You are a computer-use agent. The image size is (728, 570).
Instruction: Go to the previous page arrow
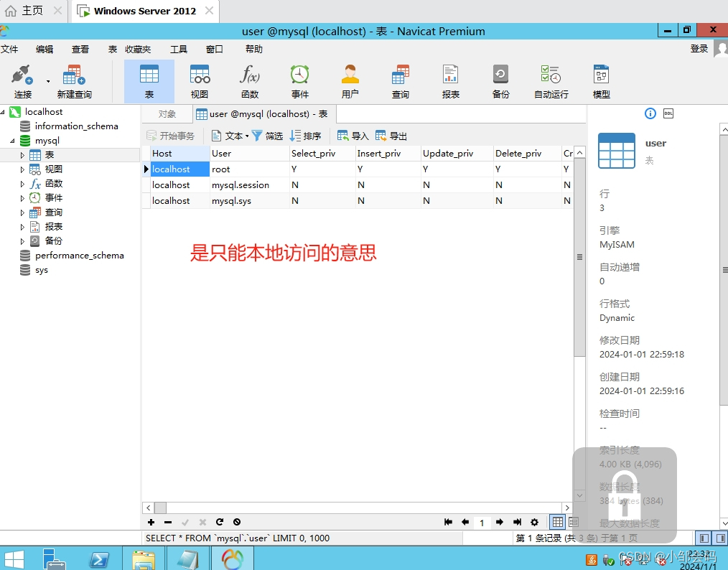(465, 522)
